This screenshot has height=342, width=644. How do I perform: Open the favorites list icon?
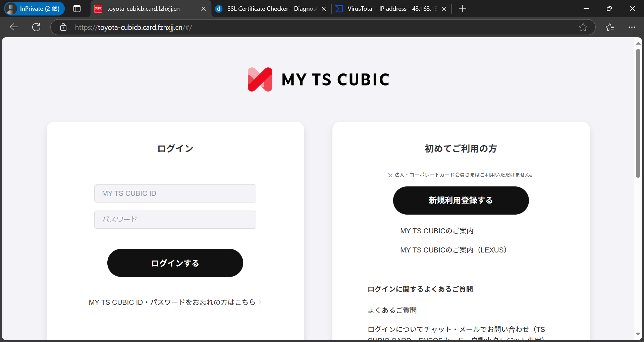coord(610,27)
